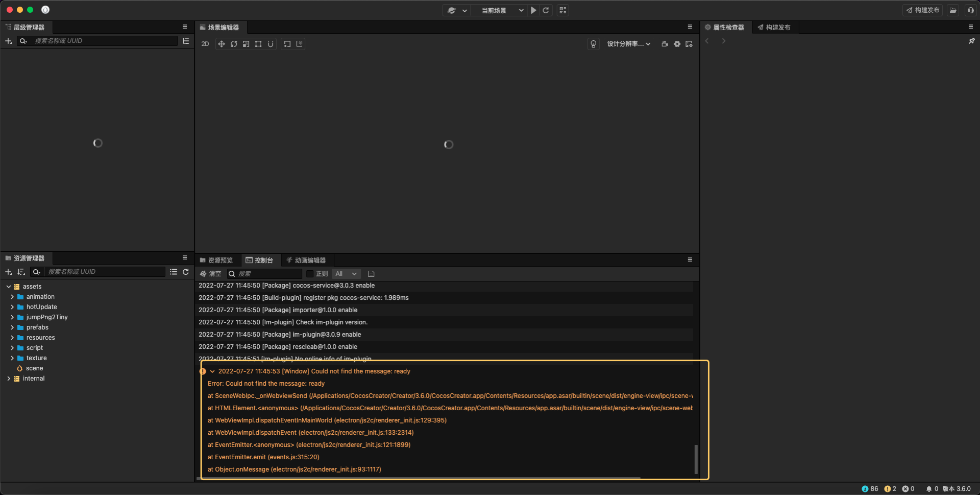Click the scene camera icon
Screen dimensions: 980x495
(x=665, y=44)
